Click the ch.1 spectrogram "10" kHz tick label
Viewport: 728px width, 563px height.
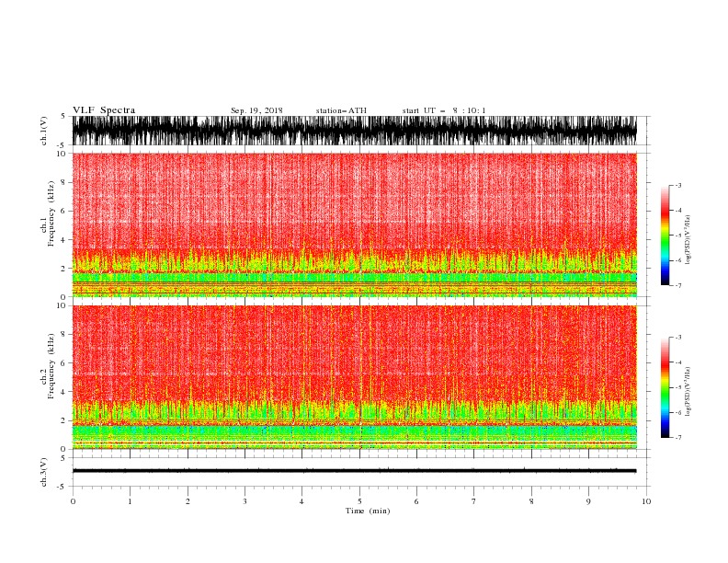(61, 154)
